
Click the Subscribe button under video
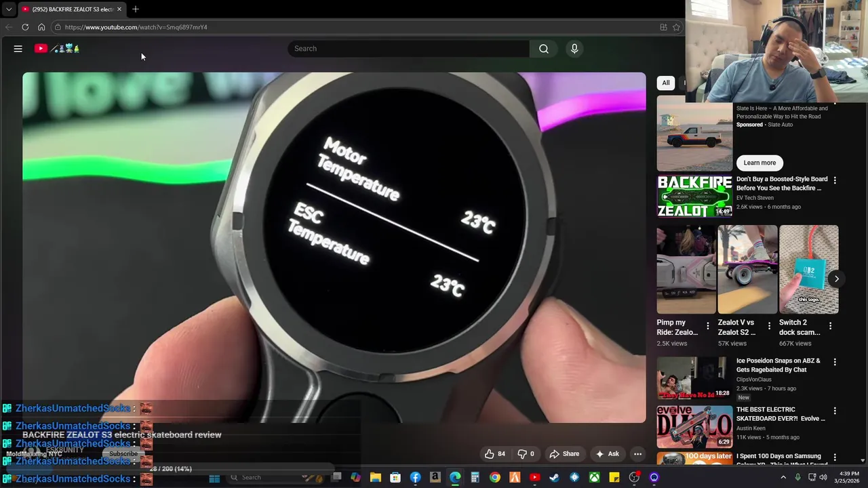(x=123, y=453)
